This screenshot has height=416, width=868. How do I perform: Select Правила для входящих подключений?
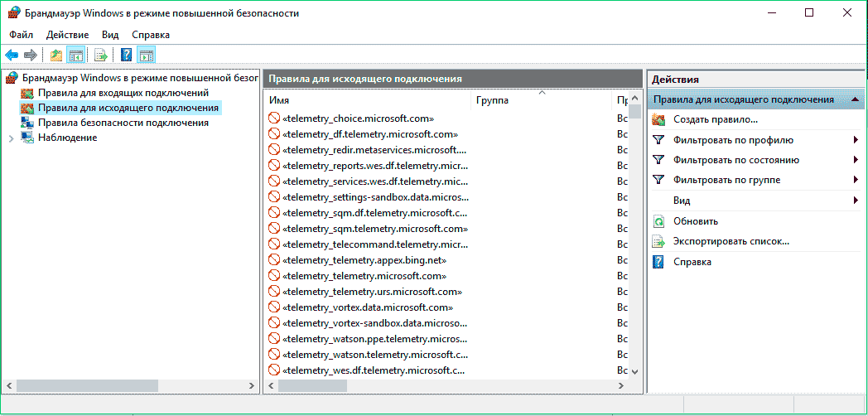[123, 93]
